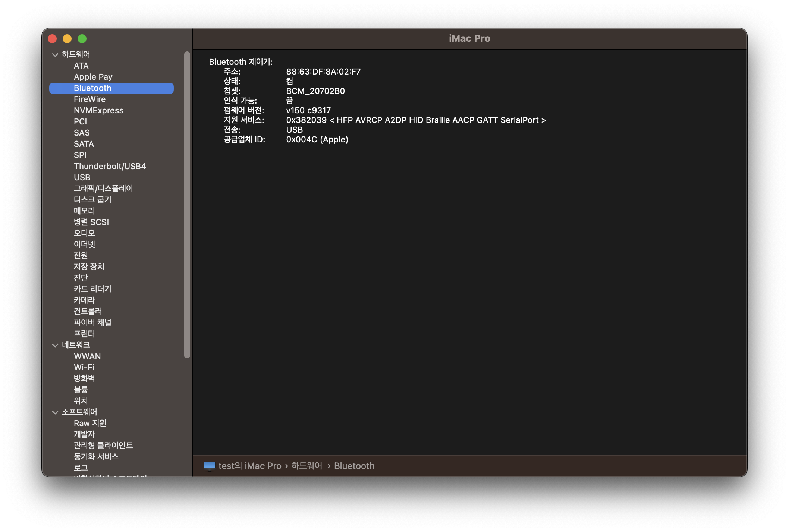Open the 전원 entry
Screen dimensions: 789x532
point(81,256)
